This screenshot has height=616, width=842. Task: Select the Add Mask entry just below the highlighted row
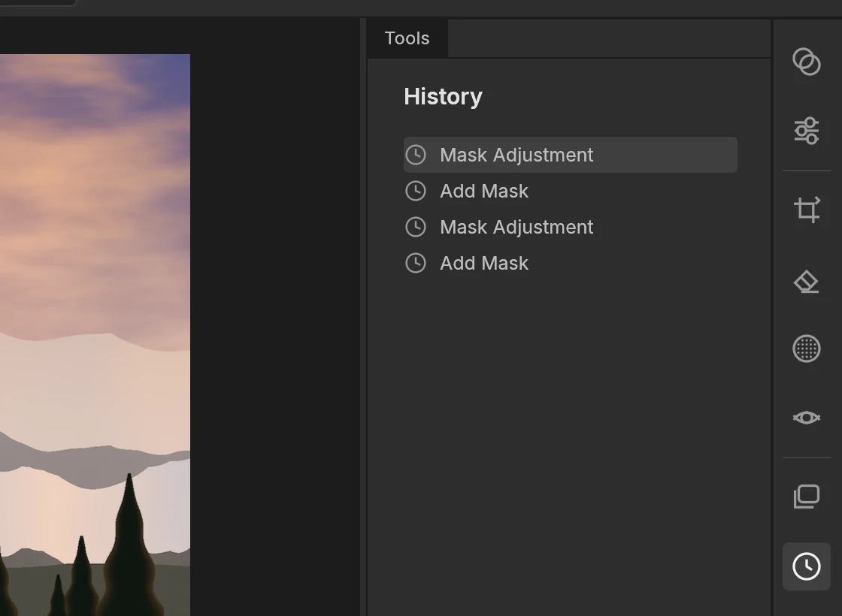click(x=571, y=191)
